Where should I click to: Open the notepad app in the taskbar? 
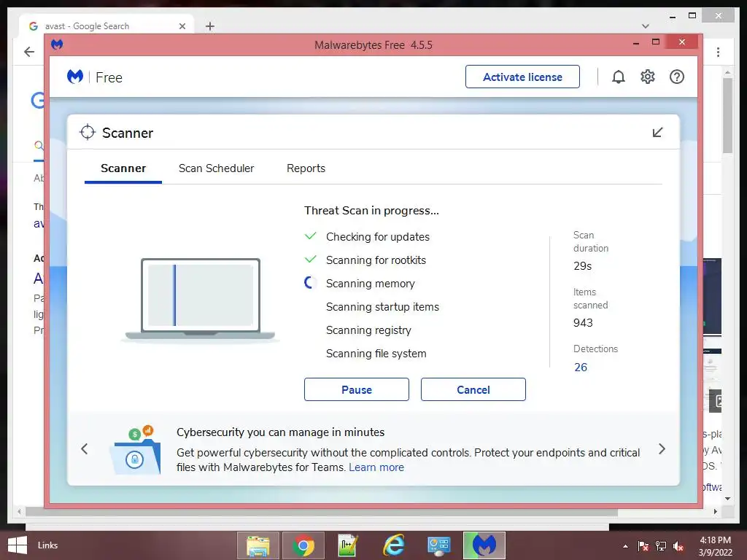click(x=348, y=545)
